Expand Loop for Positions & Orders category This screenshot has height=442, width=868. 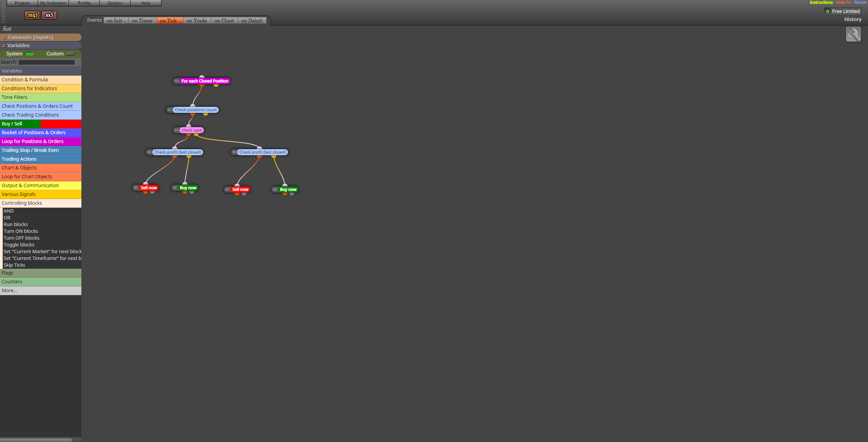[x=41, y=141]
